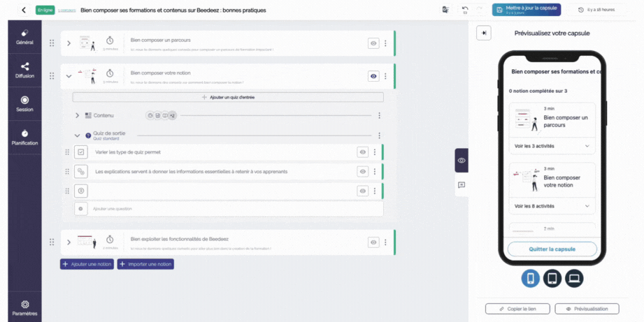Viewport: 644px width, 322px height.
Task: Open the Diffusion sidebar tab
Action: 24,71
